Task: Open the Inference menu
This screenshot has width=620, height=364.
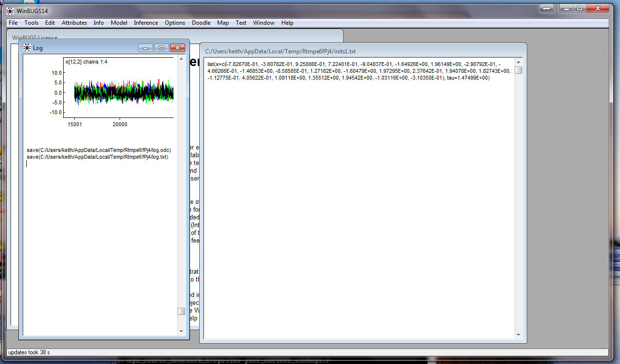Action: [x=146, y=23]
